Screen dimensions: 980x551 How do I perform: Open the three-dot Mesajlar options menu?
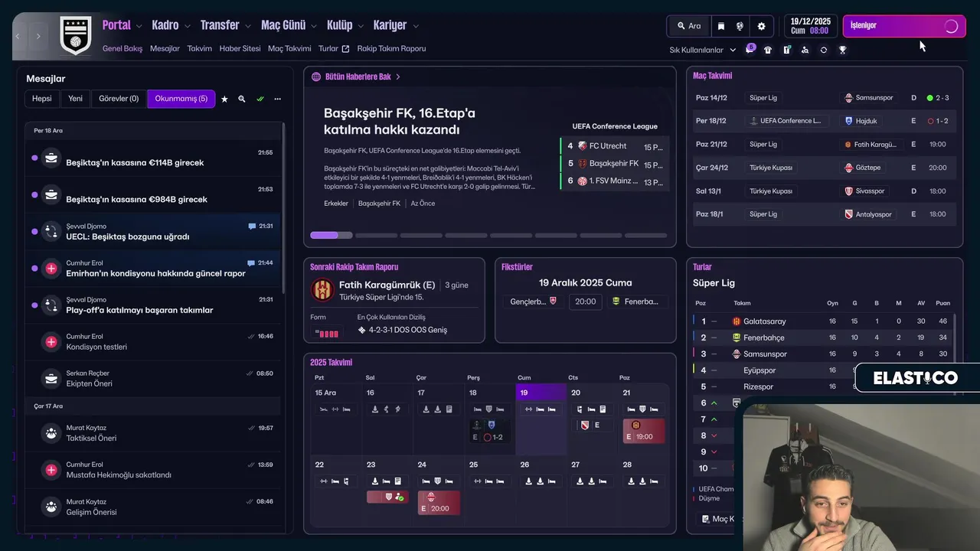pos(278,99)
